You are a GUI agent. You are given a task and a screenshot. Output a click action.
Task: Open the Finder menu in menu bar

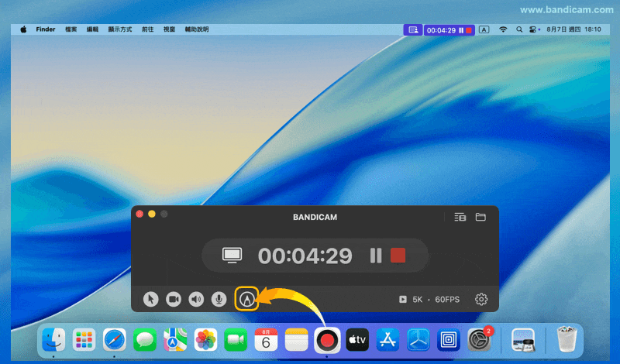pos(46,29)
